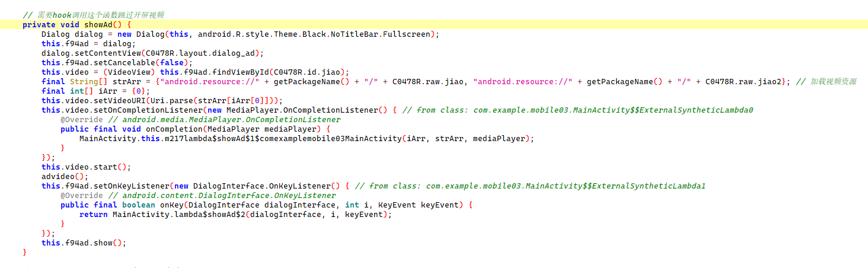868x268 pixels.
Task: Click Uri.parse in setVideoURI line
Action: pyautogui.click(x=172, y=100)
